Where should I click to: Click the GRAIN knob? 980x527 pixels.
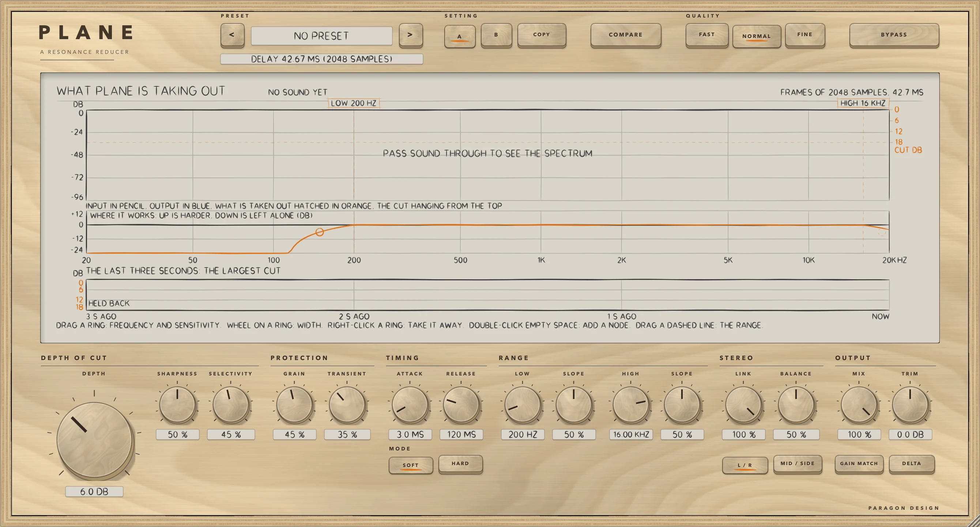click(x=294, y=405)
